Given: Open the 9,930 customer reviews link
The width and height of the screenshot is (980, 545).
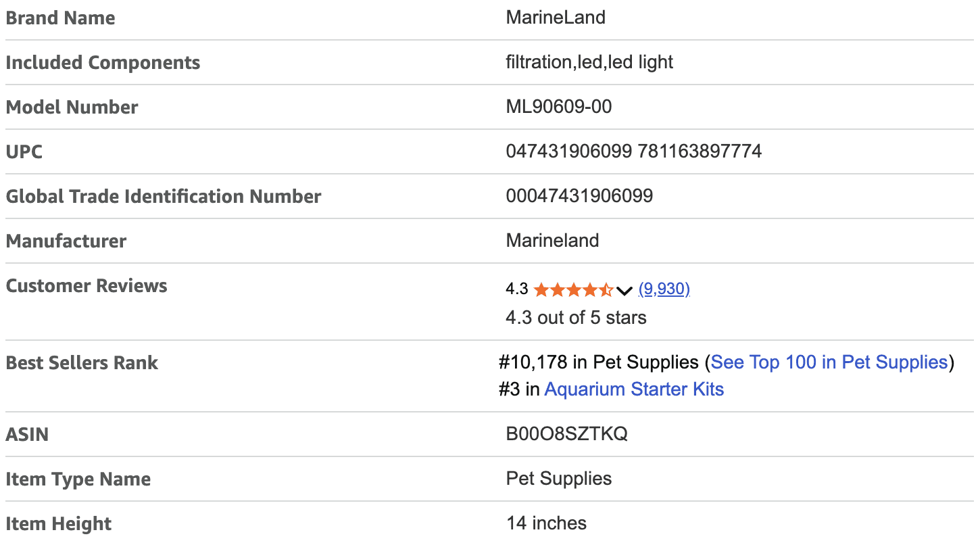Looking at the screenshot, I should 664,289.
